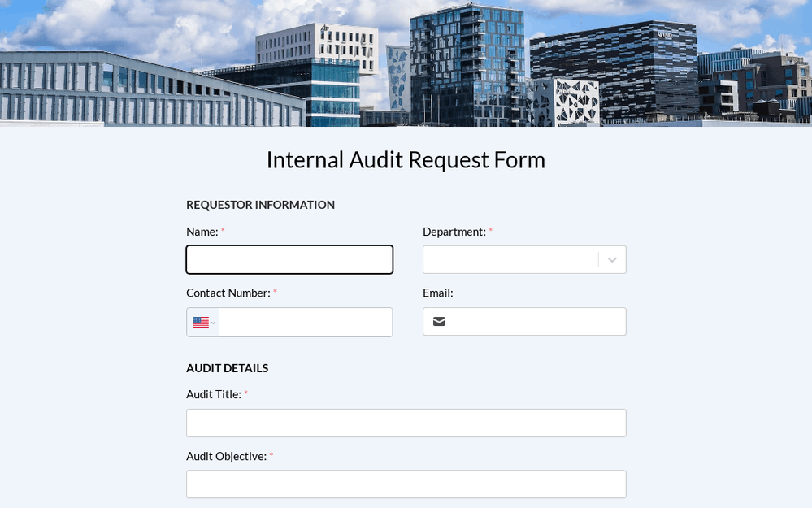Screen dimensions: 812x508
Task: Click the "Email:" field label
Action: tap(437, 293)
